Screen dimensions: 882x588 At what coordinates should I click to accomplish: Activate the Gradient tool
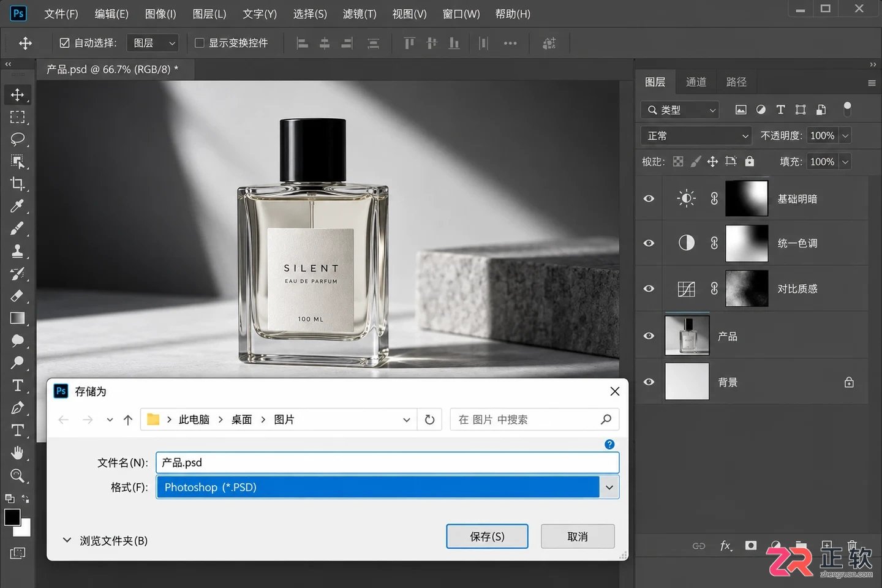pyautogui.click(x=17, y=318)
